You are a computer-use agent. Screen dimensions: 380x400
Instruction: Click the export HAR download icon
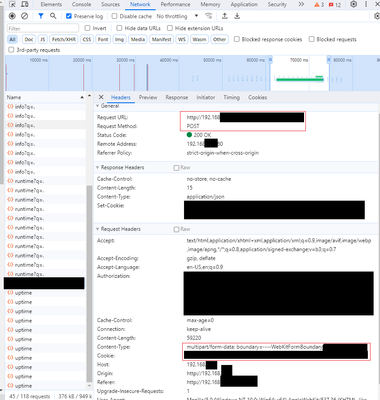(237, 16)
